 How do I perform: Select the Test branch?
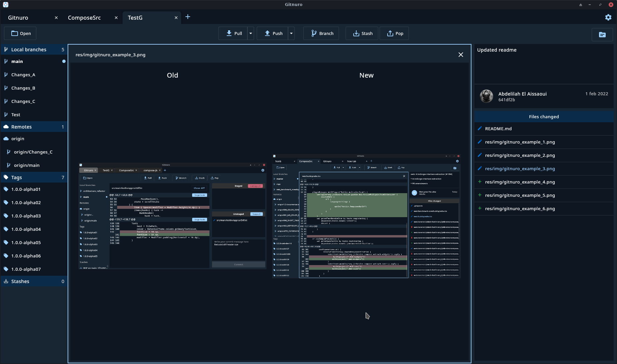[x=34, y=115]
